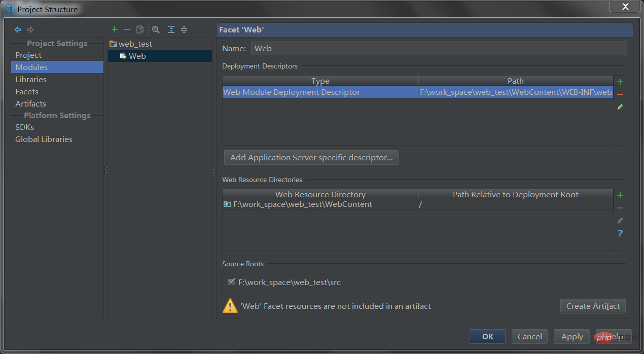Collapse all nodes in module tree
The image size is (644, 354).
point(184,30)
